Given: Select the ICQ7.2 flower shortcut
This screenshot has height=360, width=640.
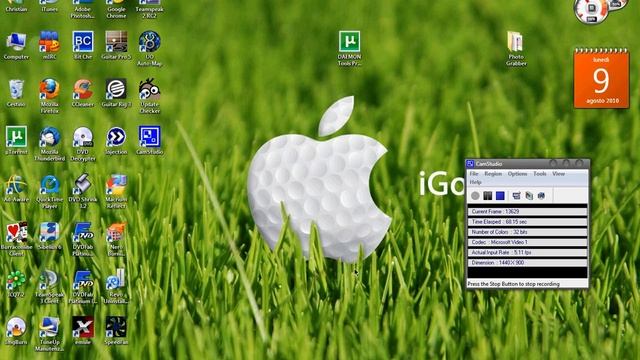Looking at the screenshot, I should (x=16, y=284).
